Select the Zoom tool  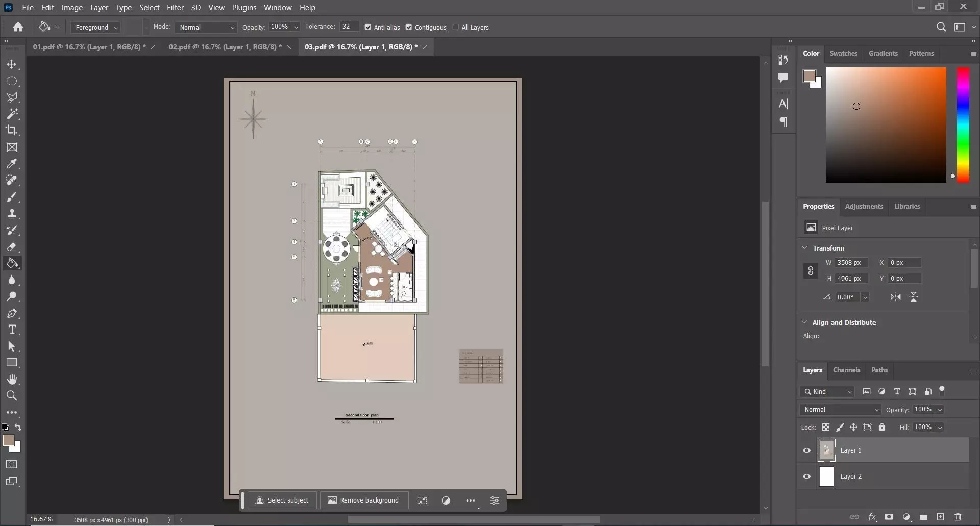click(x=12, y=395)
